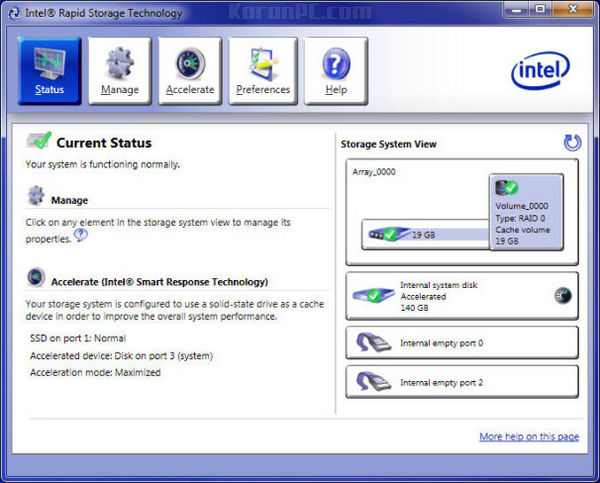Click 'Accelerated device: Disk on port 3' text
This screenshot has width=600, height=483.
[x=121, y=356]
